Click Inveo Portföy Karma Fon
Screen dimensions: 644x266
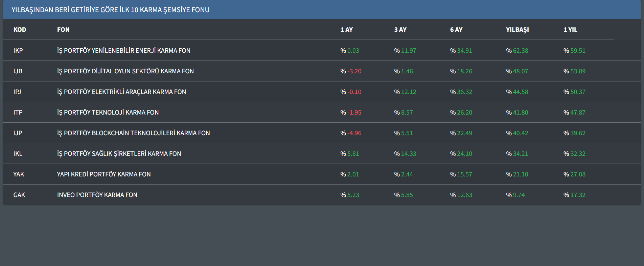pos(97,195)
